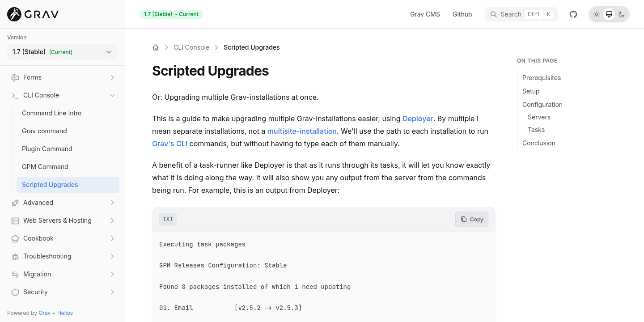Viewport: 644px width, 322px height.
Task: Switch to dark mode using the moon icon
Action: 622,14
